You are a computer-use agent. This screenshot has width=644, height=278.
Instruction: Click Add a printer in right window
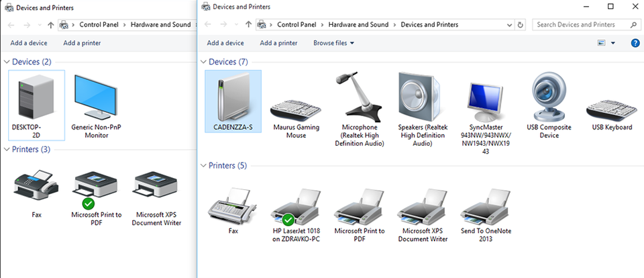(x=278, y=43)
